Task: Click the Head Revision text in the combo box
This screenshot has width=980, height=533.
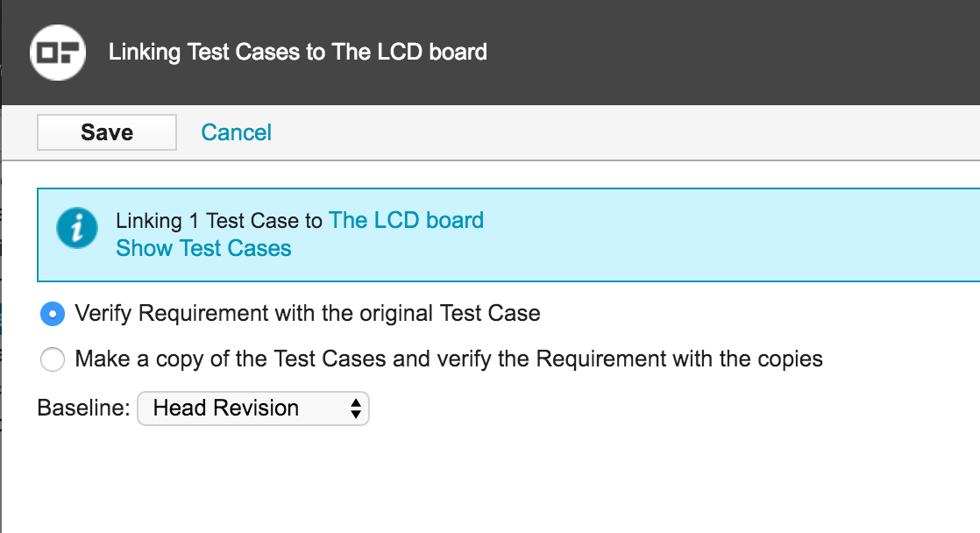Action: 225,409
